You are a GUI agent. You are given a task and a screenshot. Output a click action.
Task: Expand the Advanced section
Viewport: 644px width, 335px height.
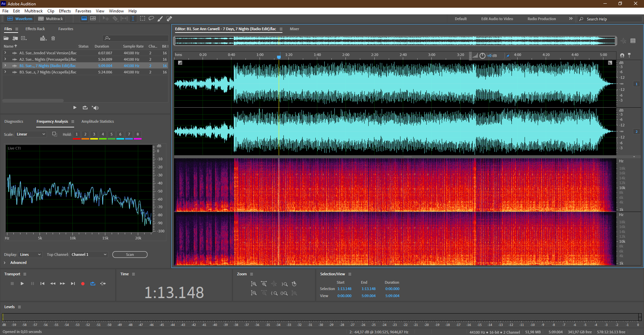(x=5, y=263)
